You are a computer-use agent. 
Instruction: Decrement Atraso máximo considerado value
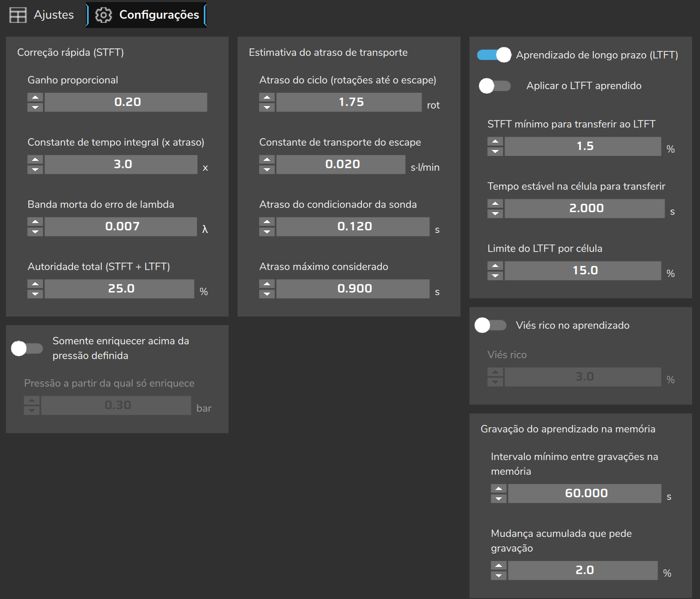coord(267,294)
